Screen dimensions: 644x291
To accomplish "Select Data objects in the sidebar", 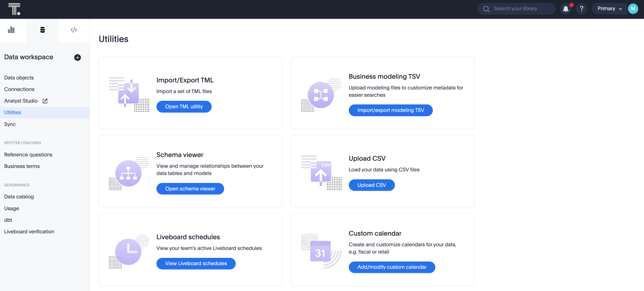I will tap(19, 78).
